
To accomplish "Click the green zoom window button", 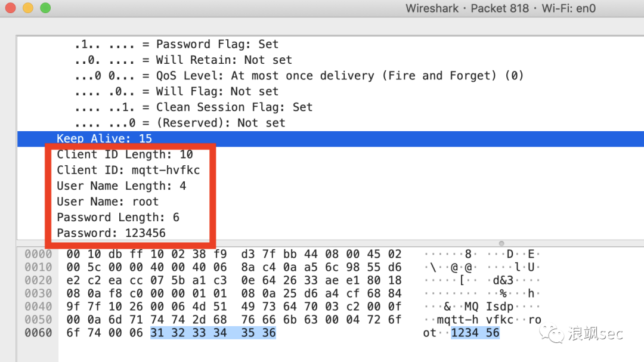I will [45, 8].
